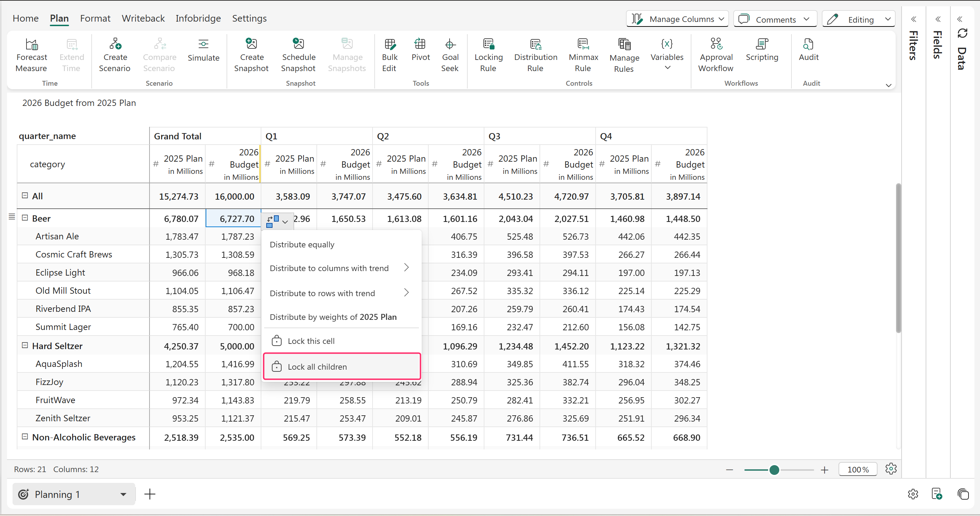Click the Forecast Measure icon
This screenshot has width=980, height=516.
[x=32, y=45]
